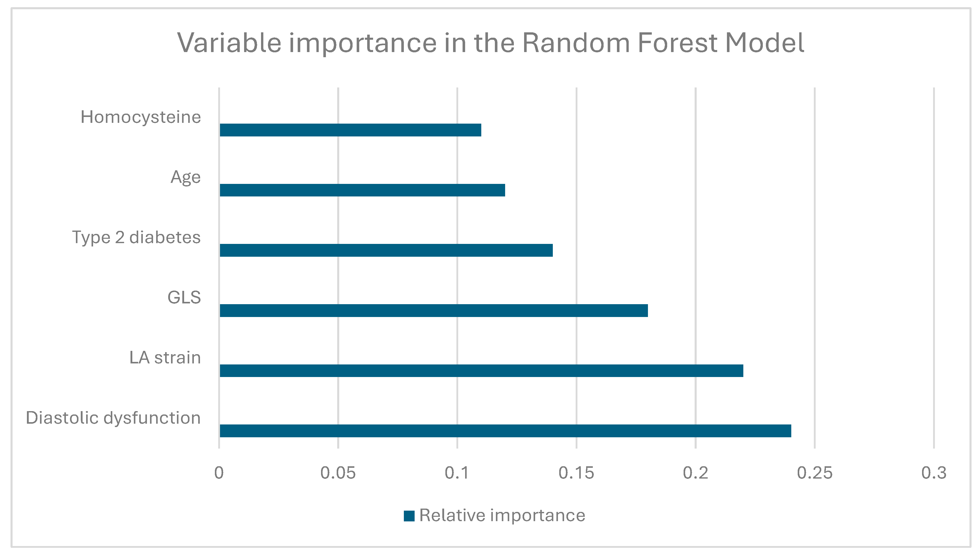Select the Homocysteine bar
Image resolution: width=980 pixels, height=555 pixels.
tap(350, 130)
